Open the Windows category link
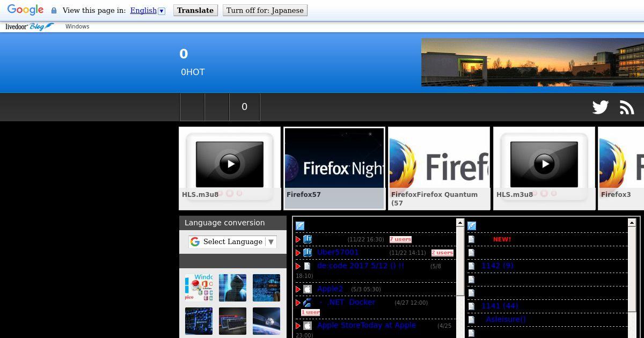The image size is (644, 338). (x=77, y=26)
